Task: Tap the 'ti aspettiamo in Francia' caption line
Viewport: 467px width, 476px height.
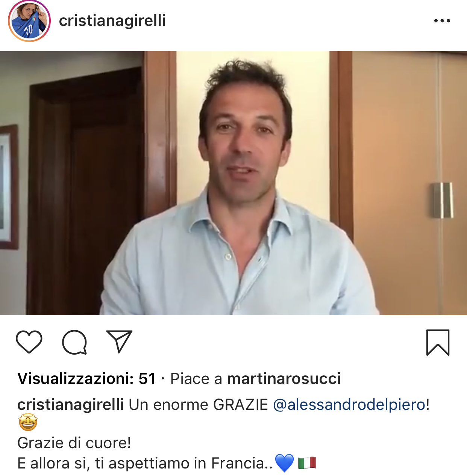Action: point(184,463)
